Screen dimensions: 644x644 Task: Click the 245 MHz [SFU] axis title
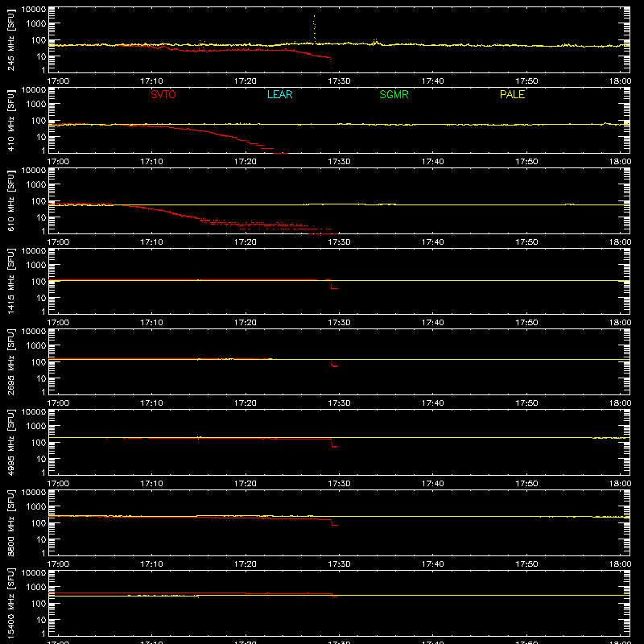[10, 39]
